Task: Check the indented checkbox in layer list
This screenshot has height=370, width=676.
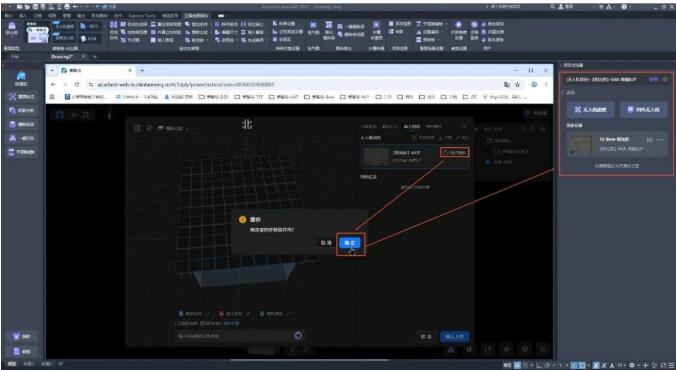Action: [497, 151]
